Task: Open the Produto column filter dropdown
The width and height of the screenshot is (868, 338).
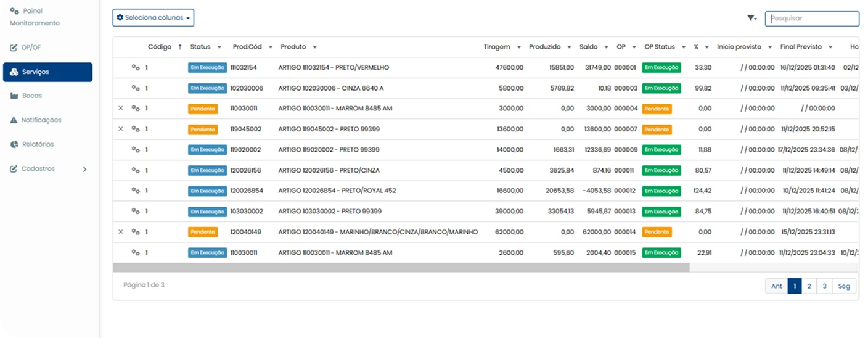Action: [314, 47]
